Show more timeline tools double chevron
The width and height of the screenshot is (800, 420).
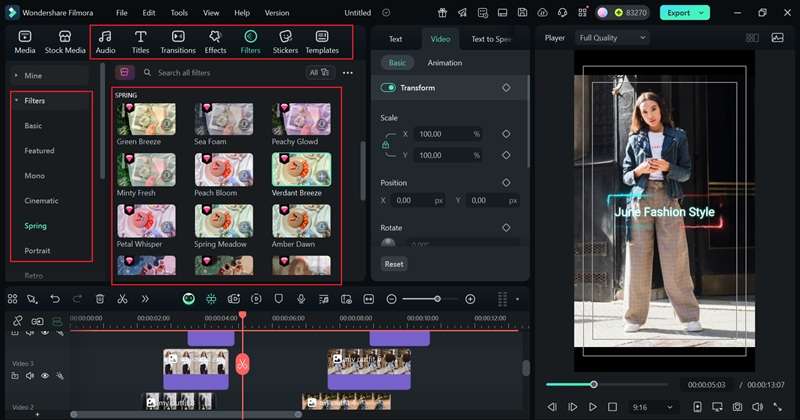(145, 299)
